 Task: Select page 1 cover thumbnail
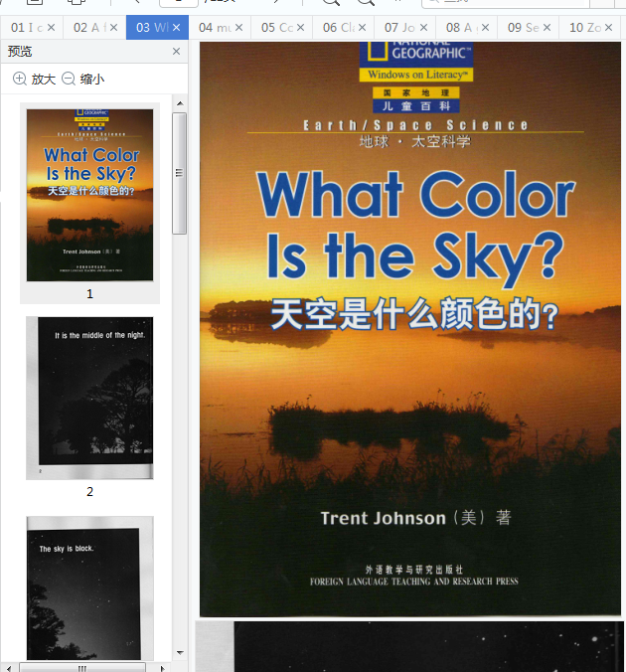[90, 195]
